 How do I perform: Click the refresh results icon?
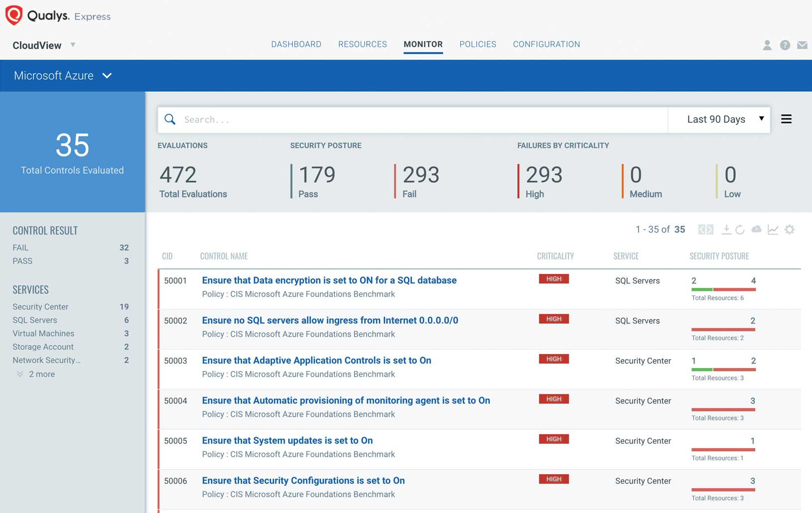click(x=740, y=229)
